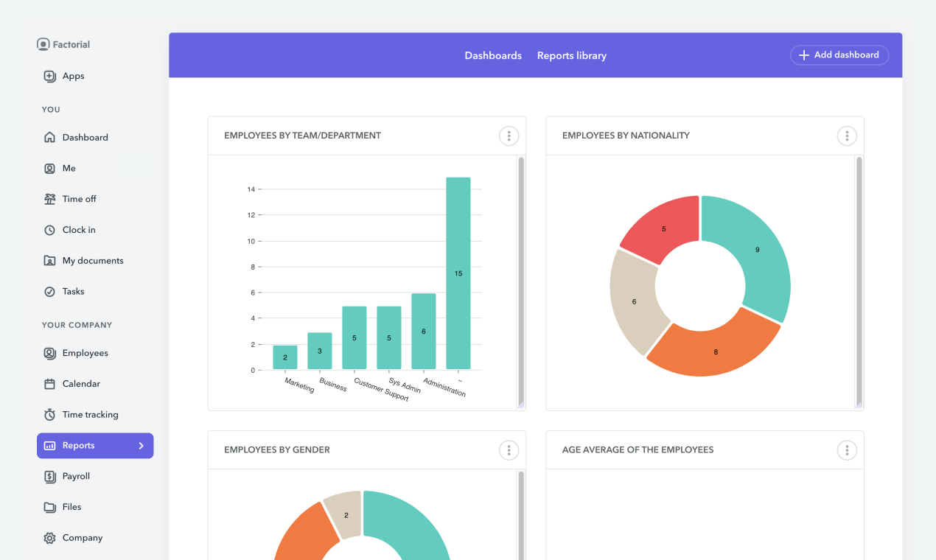Click the Add dashboard button

pyautogui.click(x=839, y=55)
